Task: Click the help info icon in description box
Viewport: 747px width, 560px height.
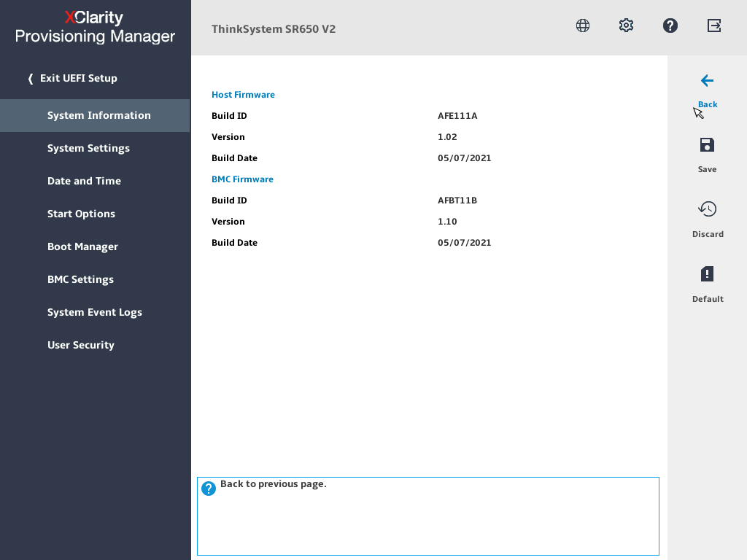Action: [208, 489]
